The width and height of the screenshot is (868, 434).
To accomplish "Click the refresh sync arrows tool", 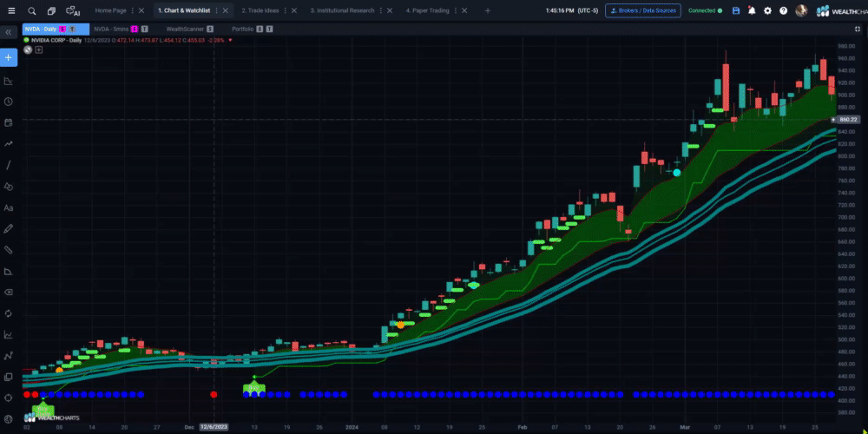I will pos(9,313).
